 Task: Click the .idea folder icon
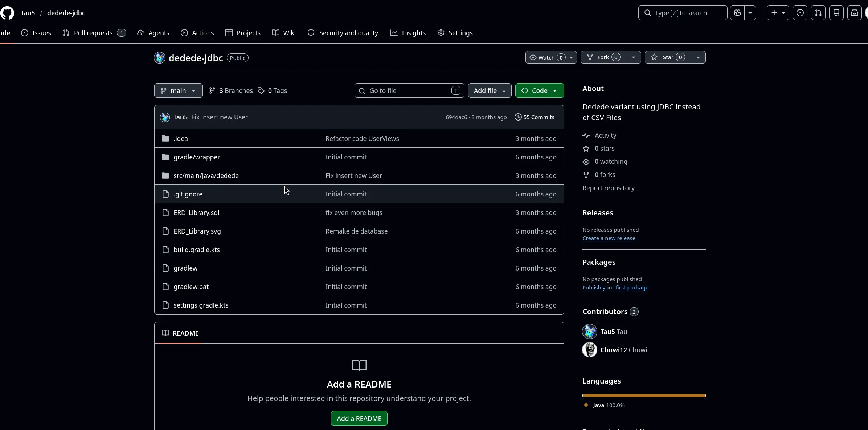coord(165,138)
